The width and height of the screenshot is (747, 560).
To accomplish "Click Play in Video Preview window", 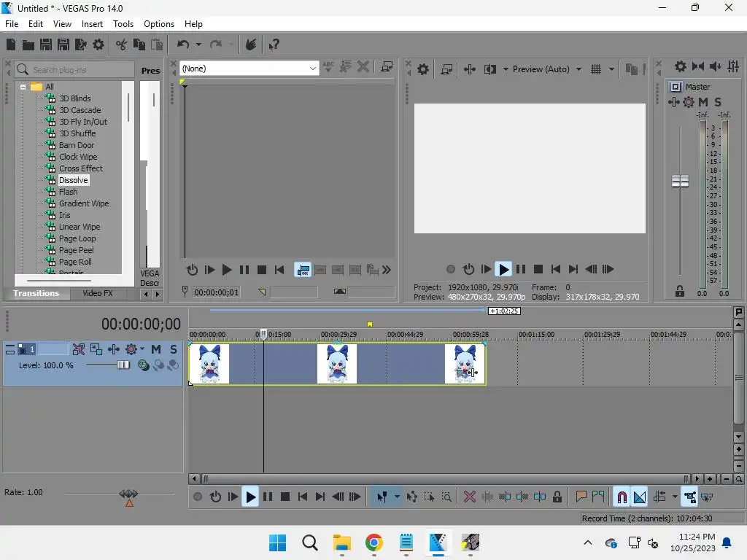I will coord(503,270).
